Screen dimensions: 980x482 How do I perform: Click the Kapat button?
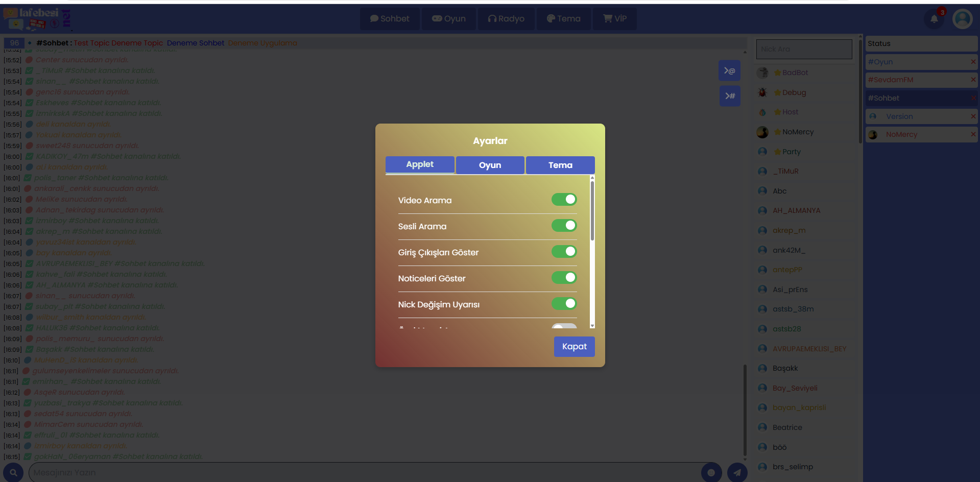click(574, 347)
